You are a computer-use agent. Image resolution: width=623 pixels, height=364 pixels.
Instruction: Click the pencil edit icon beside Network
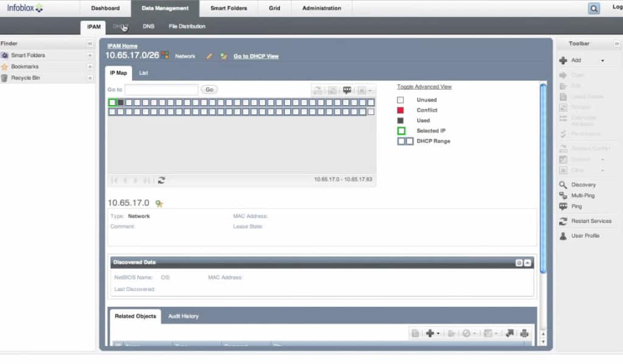point(209,57)
